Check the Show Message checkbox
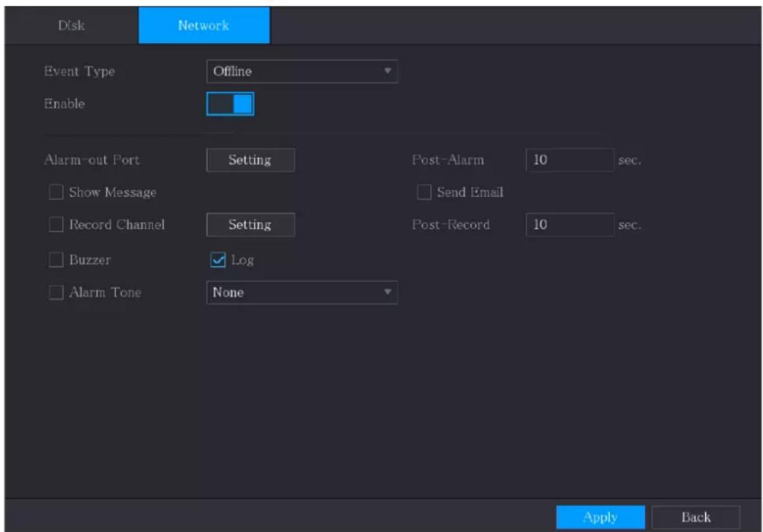Viewport: 763px width, 532px height. click(56, 192)
